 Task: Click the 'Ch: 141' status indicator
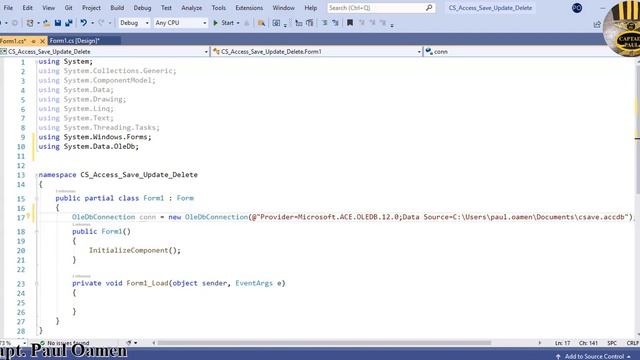[588, 343]
